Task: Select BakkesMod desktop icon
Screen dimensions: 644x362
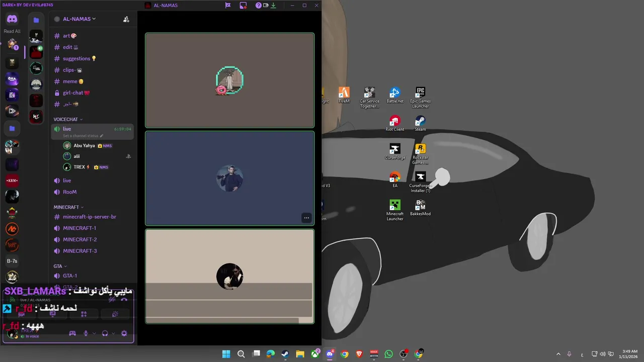Action: click(420, 208)
